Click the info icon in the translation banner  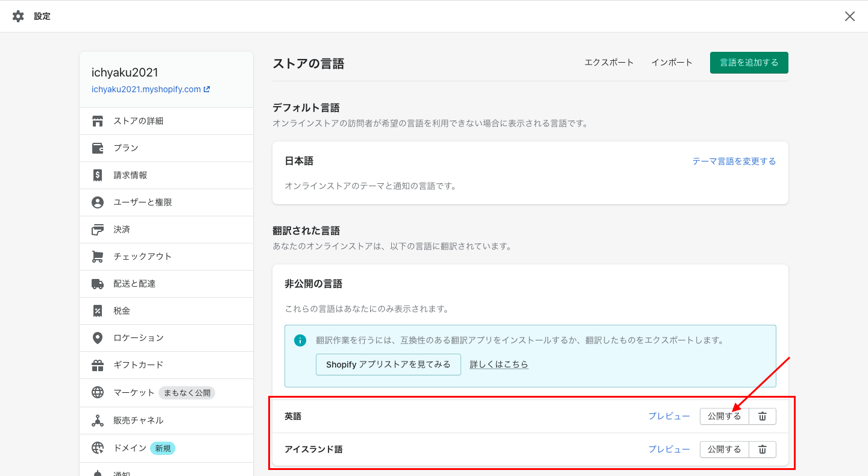(x=300, y=340)
